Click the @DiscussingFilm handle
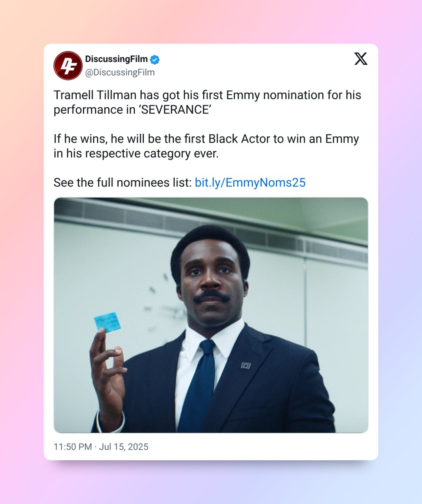The height and width of the screenshot is (504, 422). 120,72
